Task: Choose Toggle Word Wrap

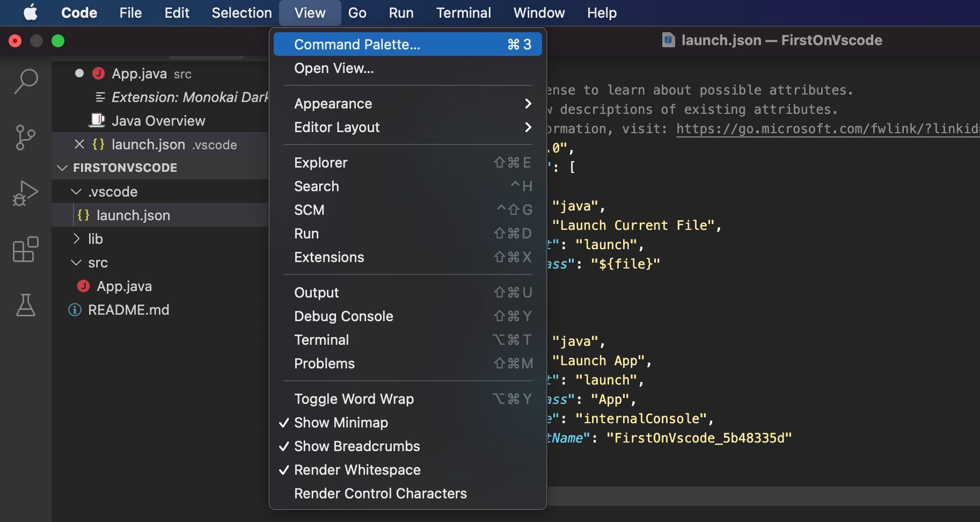Action: (354, 399)
